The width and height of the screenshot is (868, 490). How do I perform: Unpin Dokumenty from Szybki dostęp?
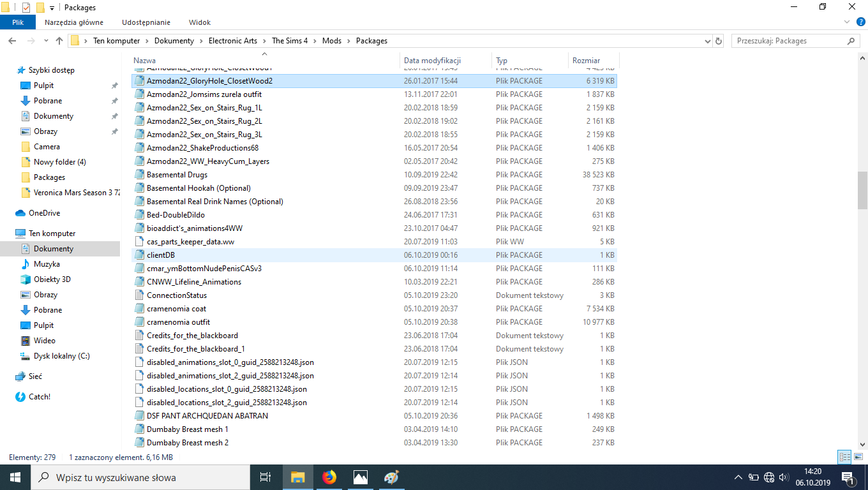click(x=114, y=115)
